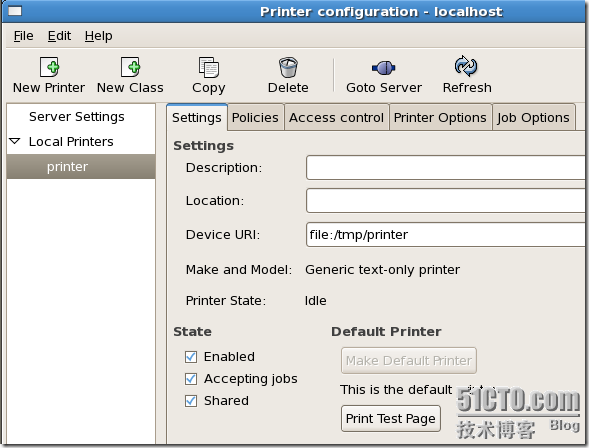Click the Description input field
This screenshot has width=589, height=448.
pos(446,168)
